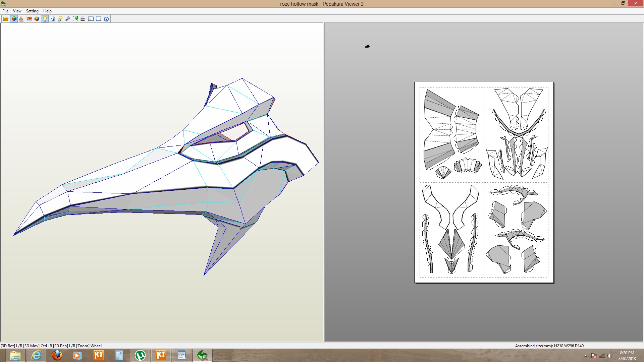Open the Setting menu
Image resolution: width=644 pixels, height=362 pixels.
click(x=32, y=11)
